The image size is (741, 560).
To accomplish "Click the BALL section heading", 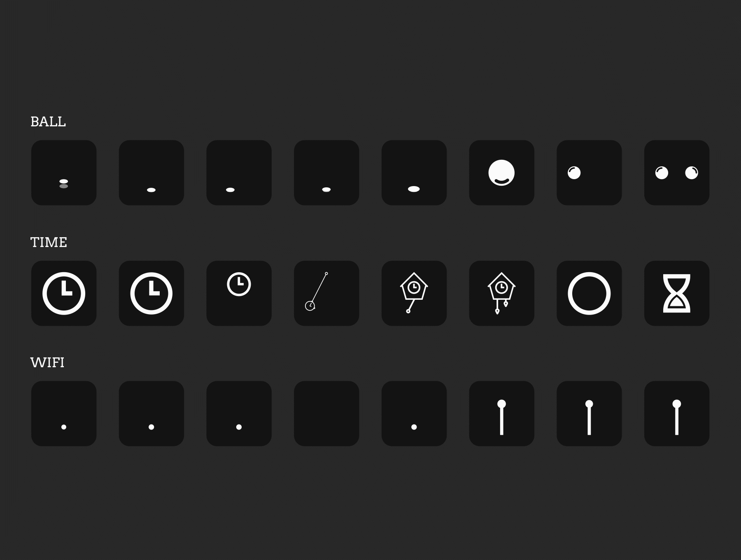I will pyautogui.click(x=48, y=122).
